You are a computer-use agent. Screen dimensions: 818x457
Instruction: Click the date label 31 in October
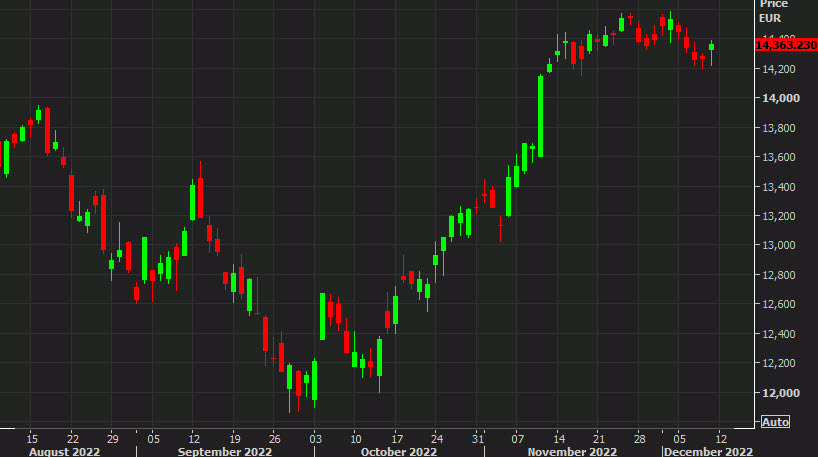tap(477, 439)
